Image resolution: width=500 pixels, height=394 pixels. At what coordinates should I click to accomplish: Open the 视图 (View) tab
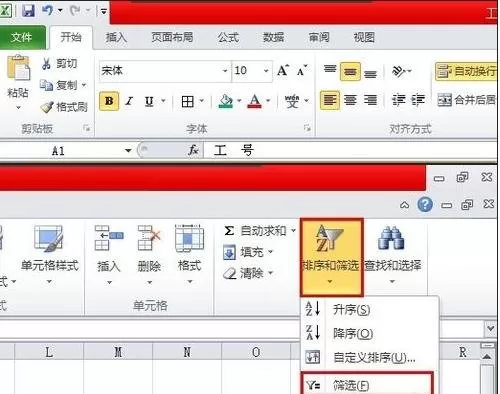[364, 37]
